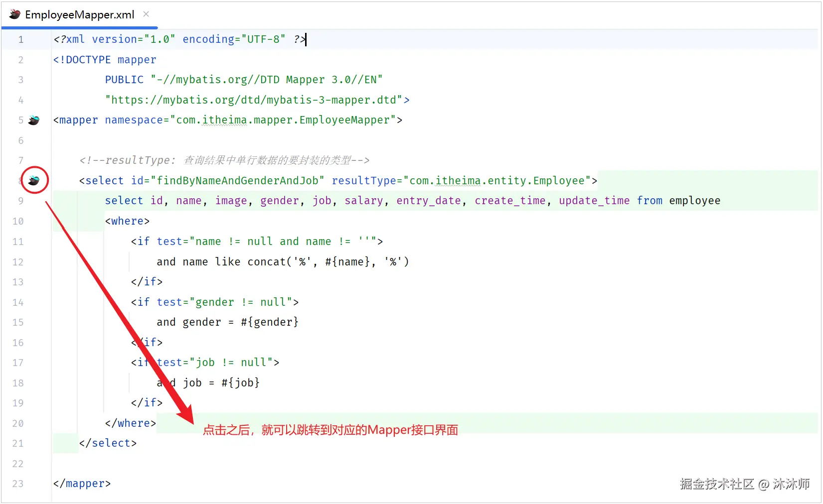Click line number 12 in the gutter
The image size is (823, 504).
pos(18,262)
